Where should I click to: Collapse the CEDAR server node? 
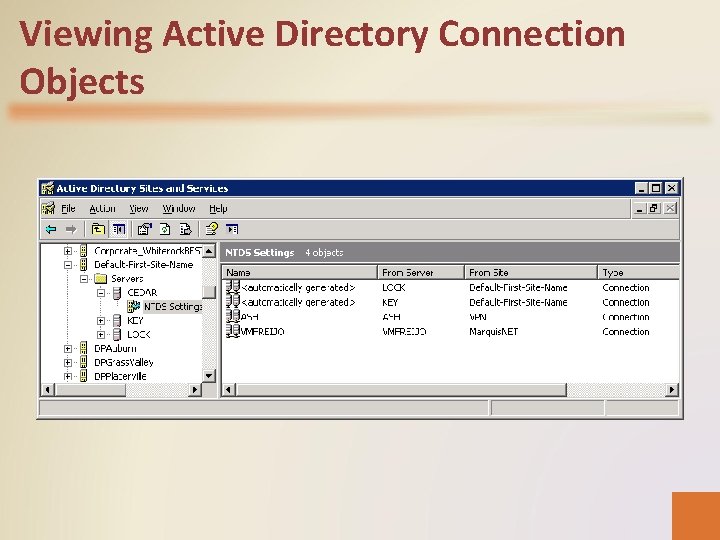[101, 293]
